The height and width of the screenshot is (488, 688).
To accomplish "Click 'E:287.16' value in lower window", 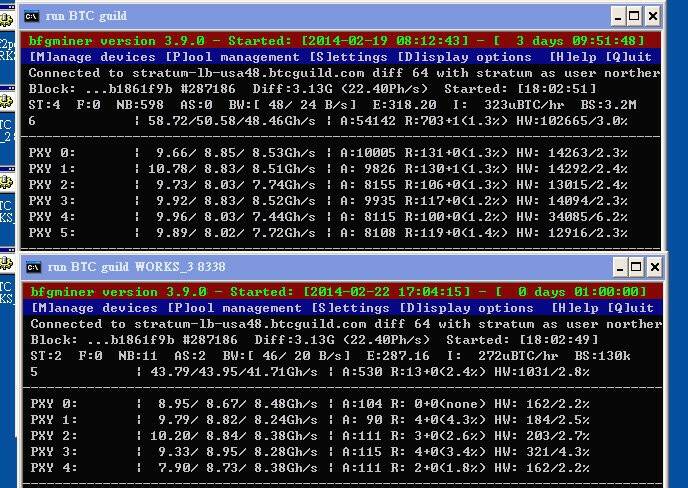I will (398, 356).
